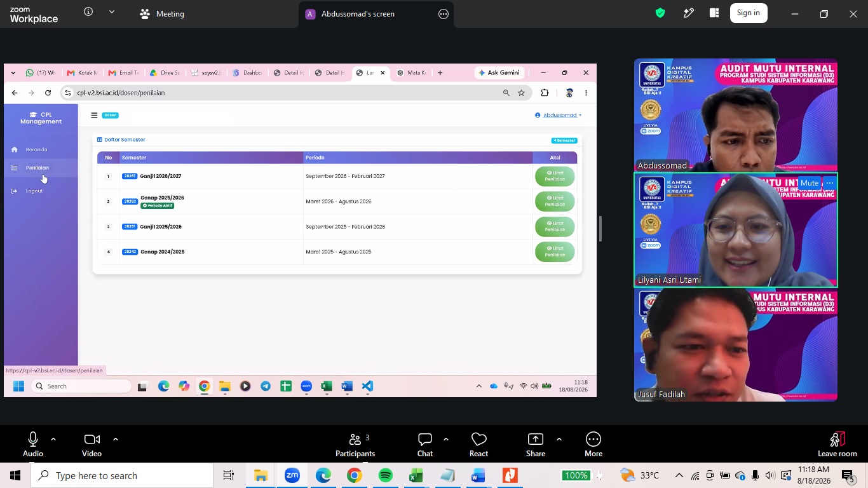
Task: Open the Participants panel
Action: tap(355, 444)
